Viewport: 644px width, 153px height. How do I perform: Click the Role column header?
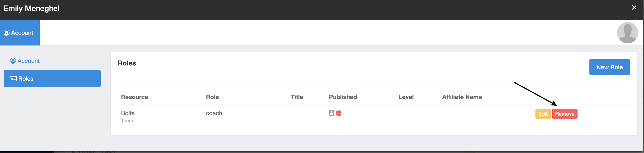click(212, 97)
